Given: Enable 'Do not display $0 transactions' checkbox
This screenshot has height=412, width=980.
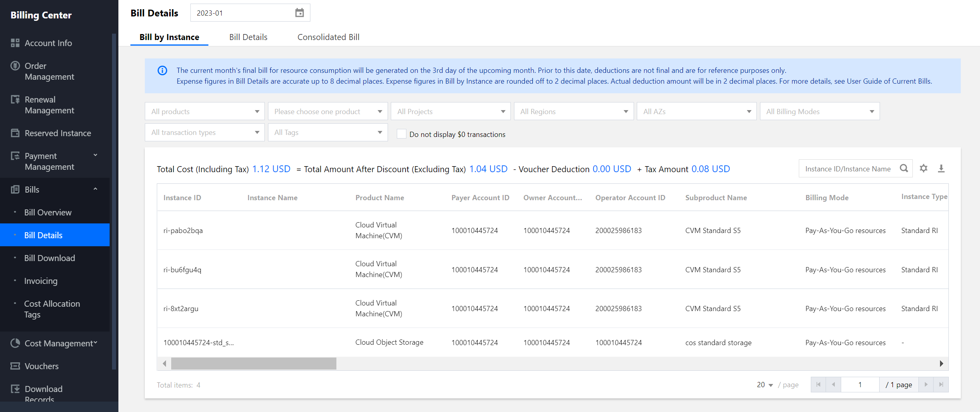Looking at the screenshot, I should [401, 134].
